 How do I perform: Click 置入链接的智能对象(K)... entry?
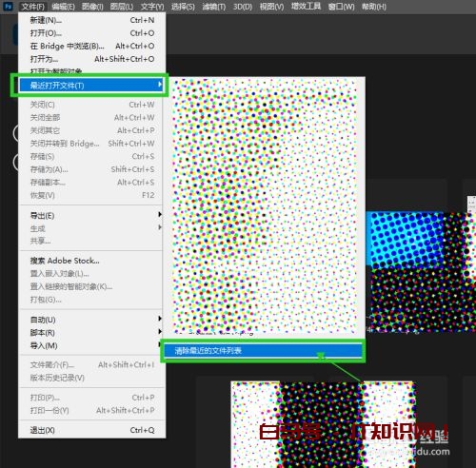[92, 286]
